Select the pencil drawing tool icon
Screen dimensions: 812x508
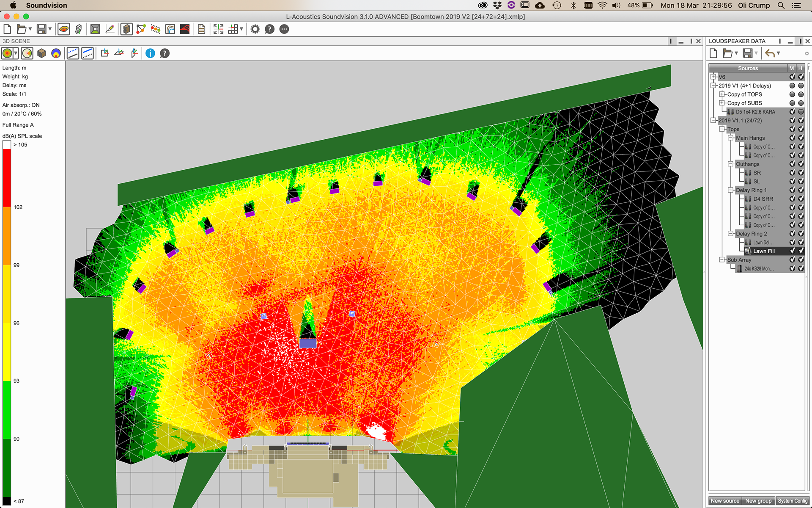[x=110, y=29]
